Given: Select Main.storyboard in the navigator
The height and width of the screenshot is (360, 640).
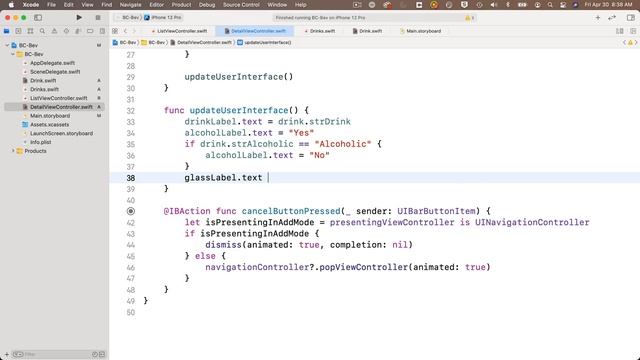Looking at the screenshot, I should pos(50,116).
